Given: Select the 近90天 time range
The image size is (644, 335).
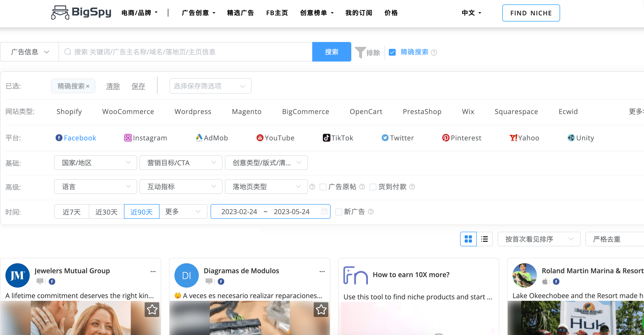Looking at the screenshot, I should (x=141, y=212).
